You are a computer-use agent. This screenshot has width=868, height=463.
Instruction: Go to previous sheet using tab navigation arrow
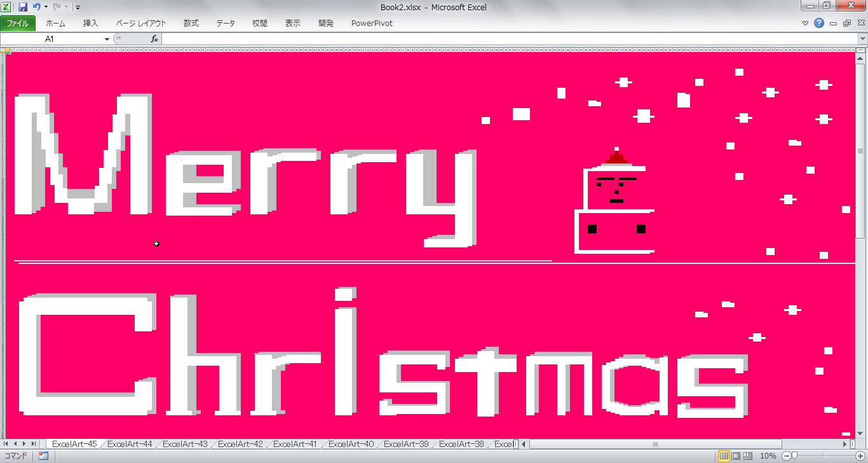click(x=15, y=444)
